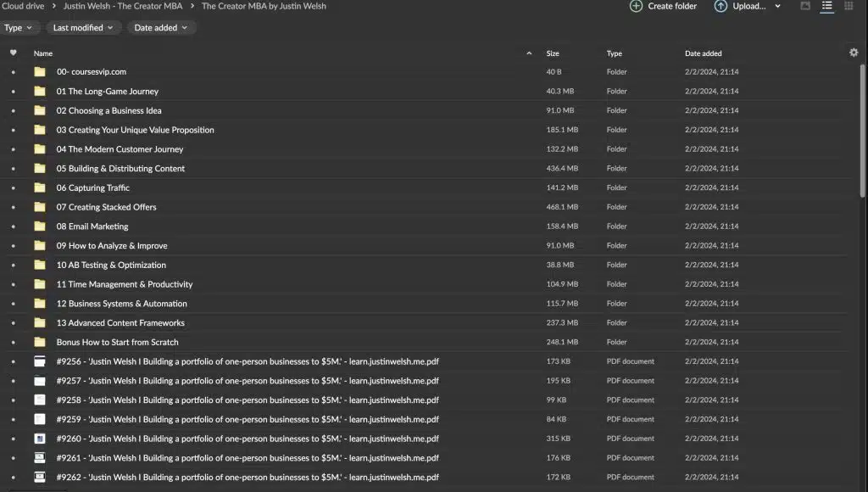Click folder icon for 09 How to Analyze & Improve
The image size is (868, 492).
click(40, 245)
